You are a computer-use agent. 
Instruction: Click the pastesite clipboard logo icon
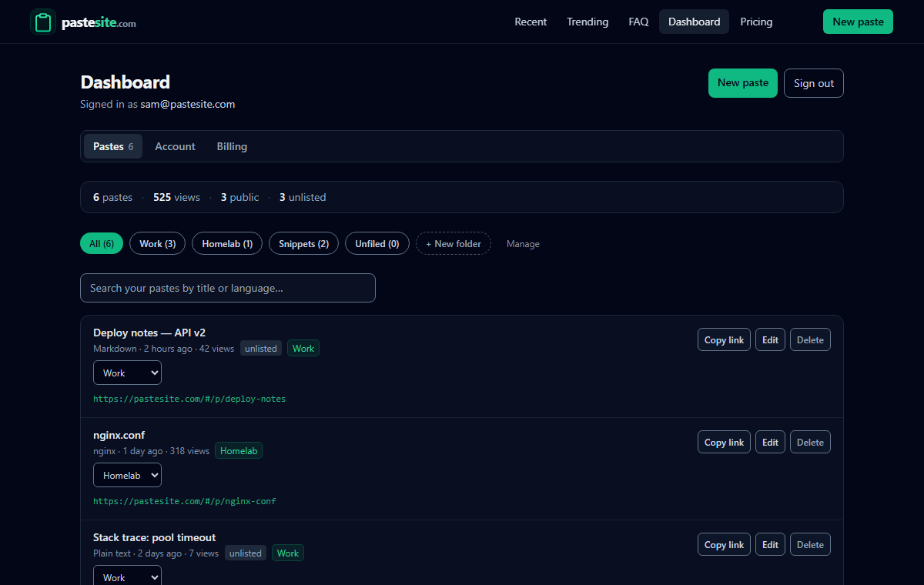click(43, 22)
